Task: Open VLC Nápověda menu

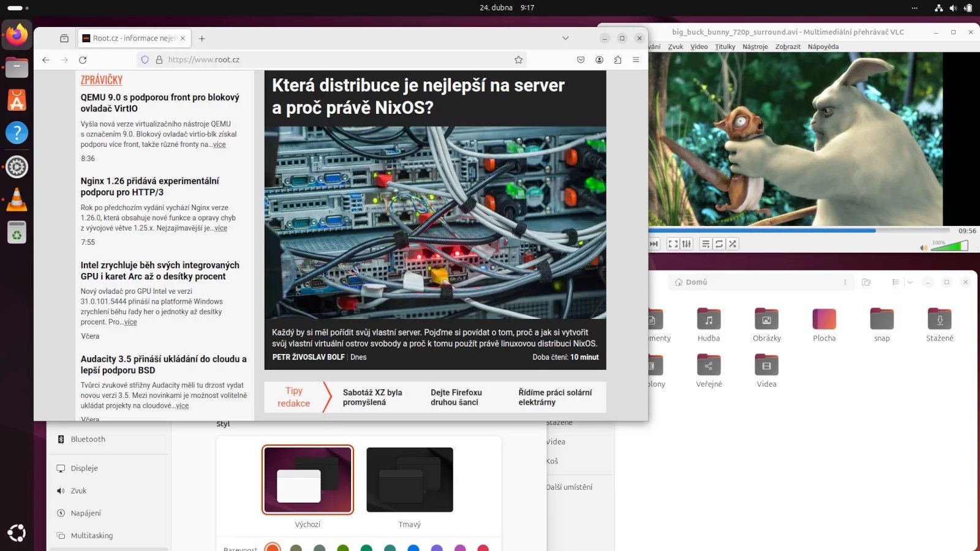Action: [823, 47]
